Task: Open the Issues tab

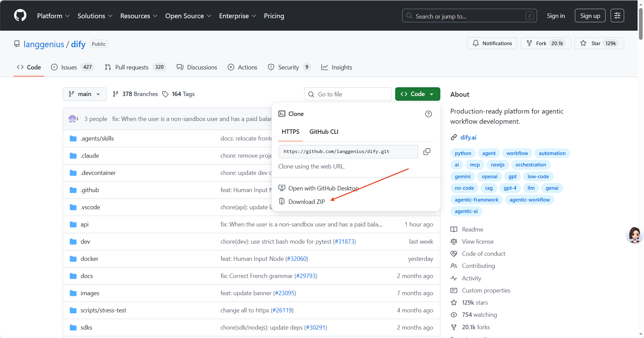Action: [x=72, y=67]
